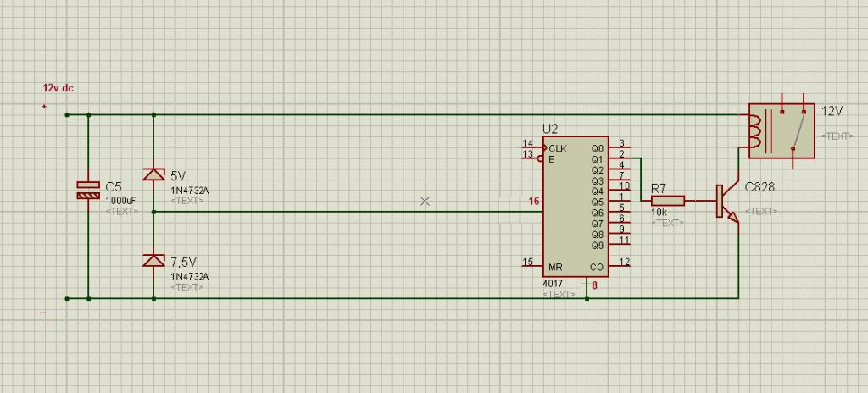Click the junction dot between the two zeners
Viewport: 868px width, 393px height.
pyautogui.click(x=154, y=212)
